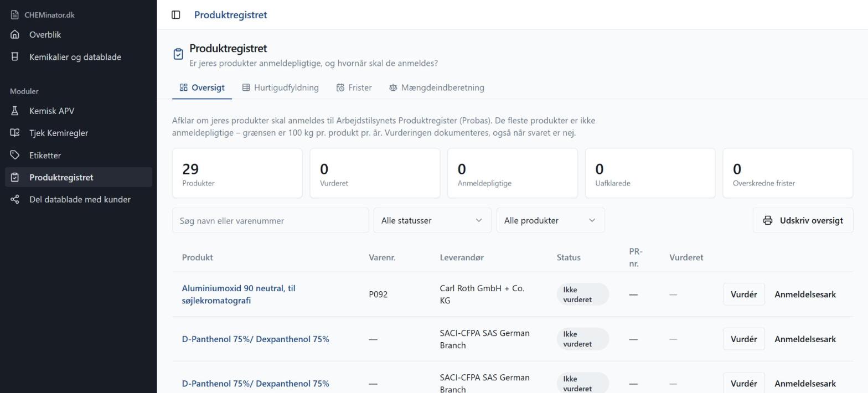Switch to the Mængdeindberetning tab
Viewport: 868px width, 393px height.
pyautogui.click(x=437, y=87)
